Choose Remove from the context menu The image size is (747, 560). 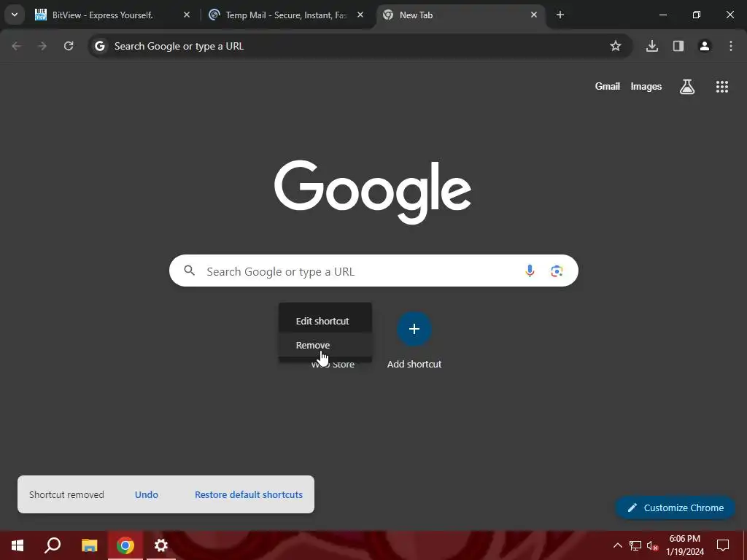click(x=325, y=345)
